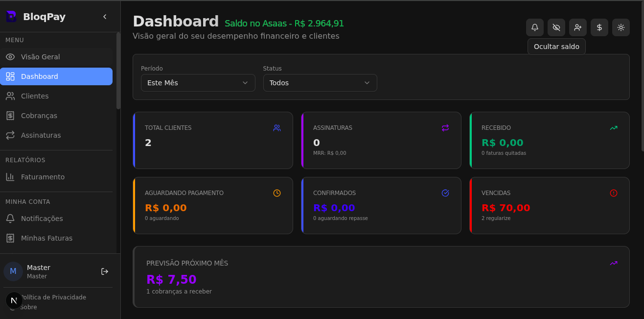Click the notifications bell button in header
The width and height of the screenshot is (644, 319).
coord(535,27)
